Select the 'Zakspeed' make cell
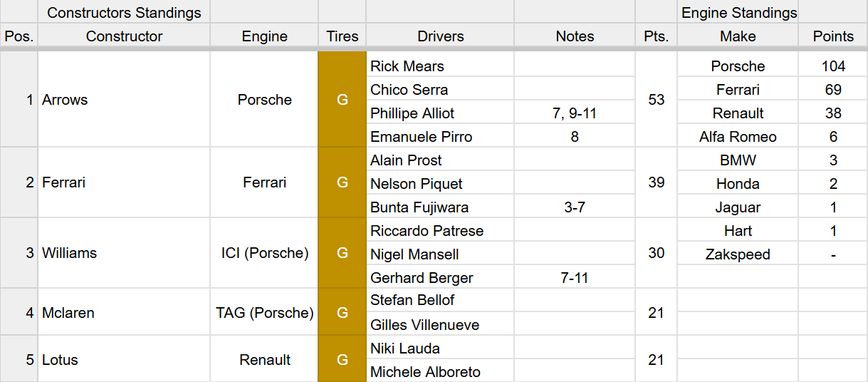 click(738, 254)
